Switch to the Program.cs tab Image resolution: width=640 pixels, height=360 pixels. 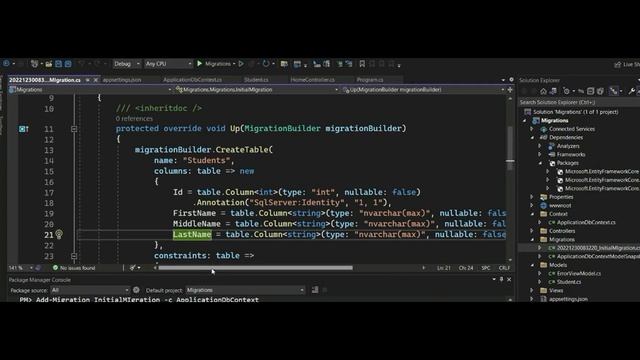370,80
